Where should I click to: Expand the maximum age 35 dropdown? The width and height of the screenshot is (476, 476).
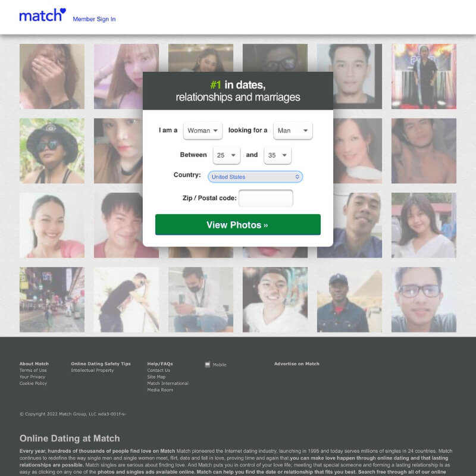pos(277,155)
